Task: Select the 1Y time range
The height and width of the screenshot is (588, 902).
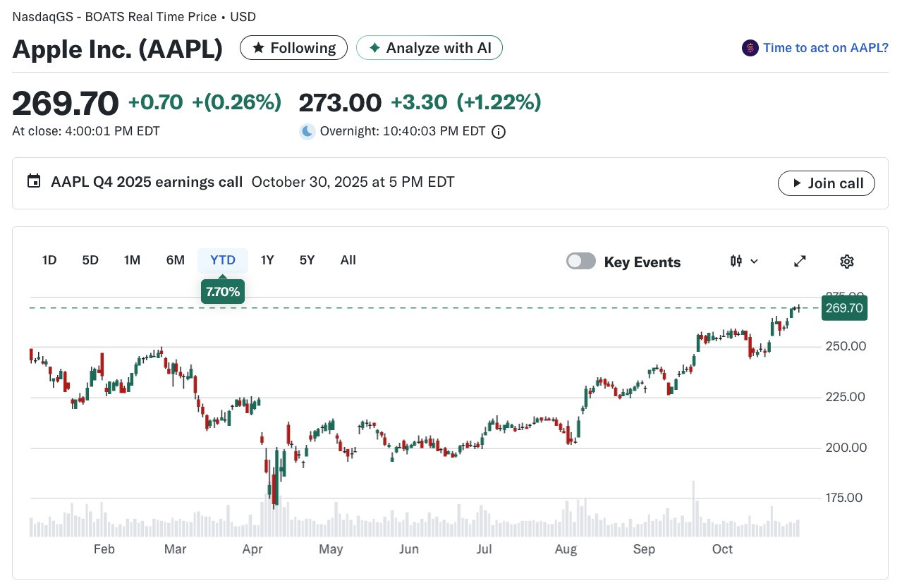Action: (267, 260)
